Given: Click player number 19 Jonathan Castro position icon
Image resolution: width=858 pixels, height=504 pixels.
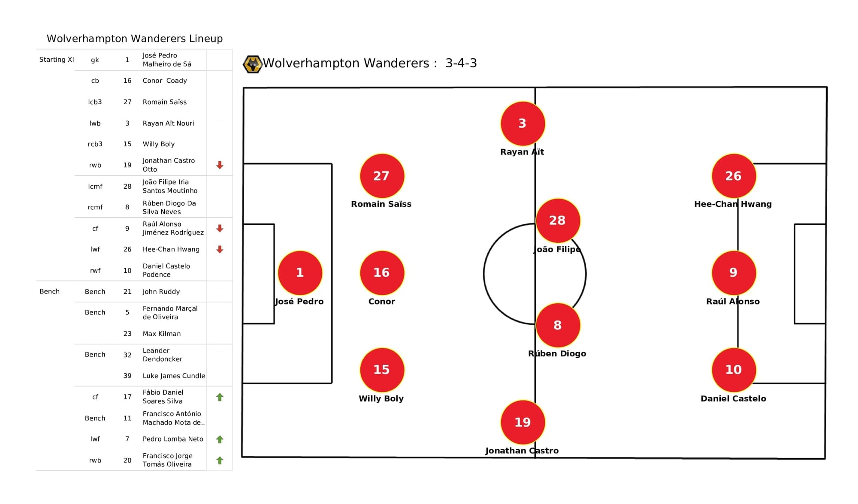Looking at the screenshot, I should click(520, 422).
